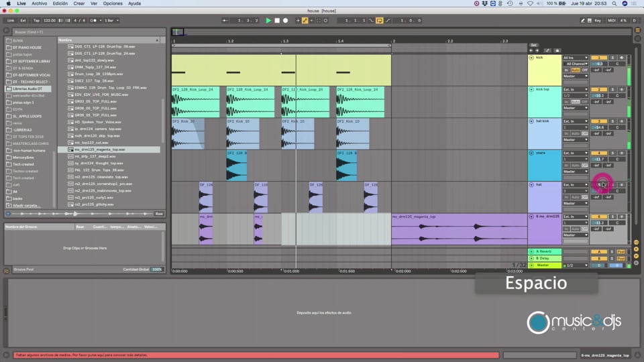Viewport: 644px width, 362px height.
Task: Sort browser by the Nombre column header
Action: [x=109, y=40]
